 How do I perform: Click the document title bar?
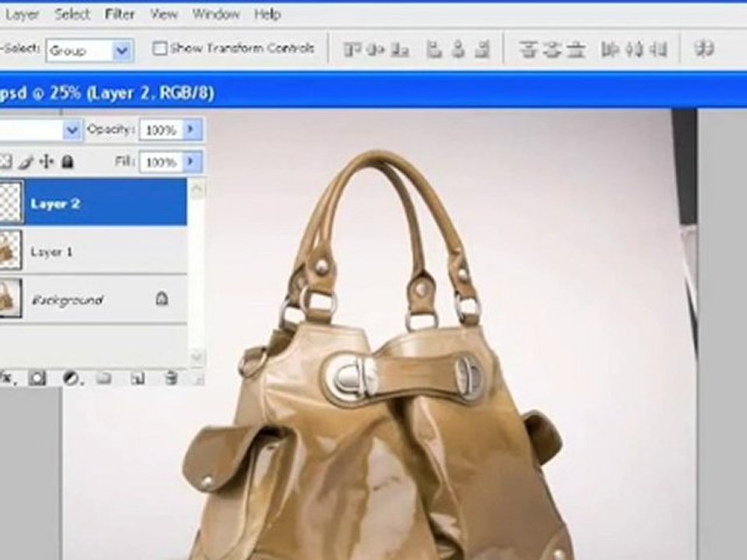coord(373,92)
